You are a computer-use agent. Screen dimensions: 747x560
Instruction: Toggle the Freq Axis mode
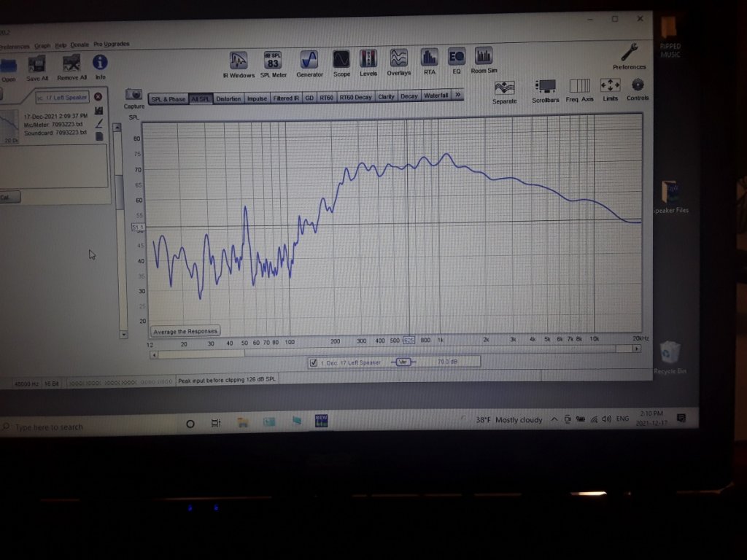pos(580,86)
